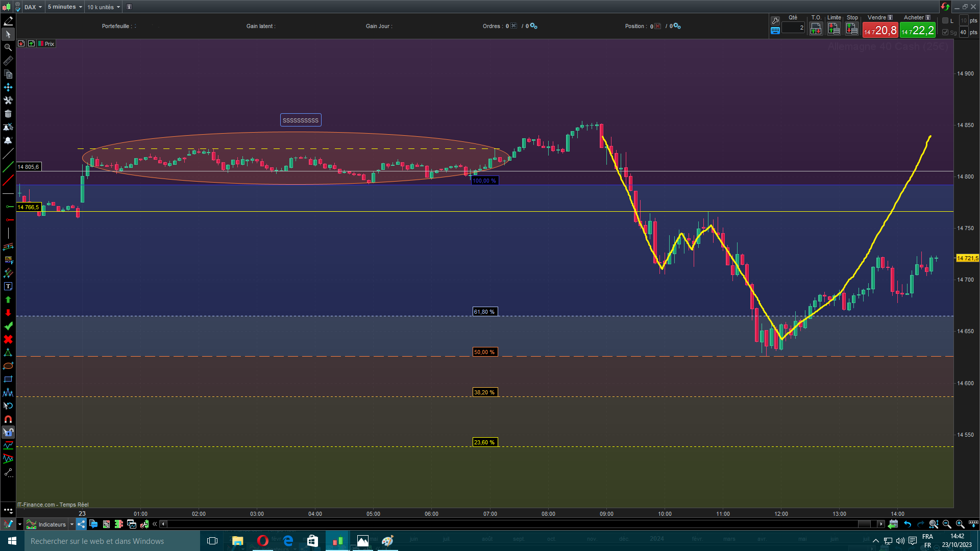Expand the 10 k unités dropdown
The image size is (980, 551).
[x=104, y=7]
